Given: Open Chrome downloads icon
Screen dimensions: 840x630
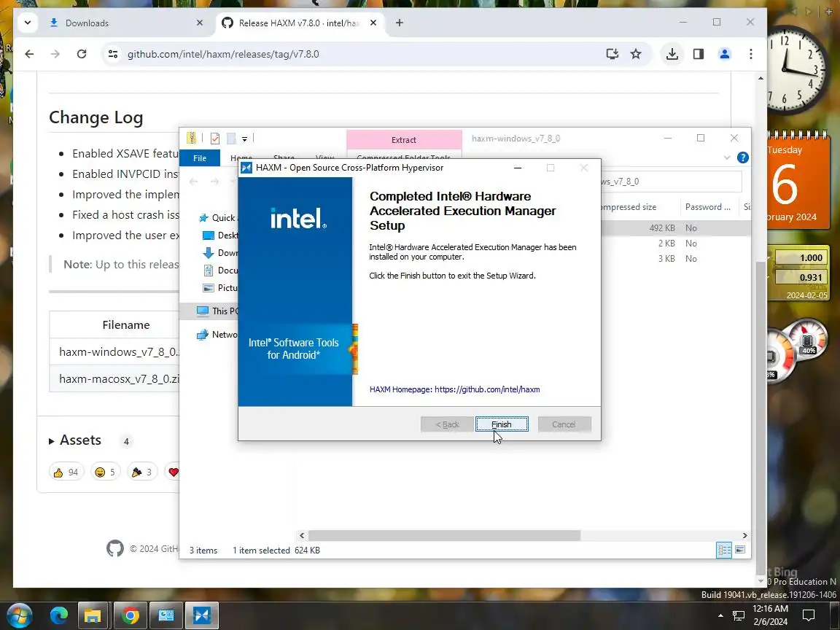Looking at the screenshot, I should pyautogui.click(x=672, y=54).
